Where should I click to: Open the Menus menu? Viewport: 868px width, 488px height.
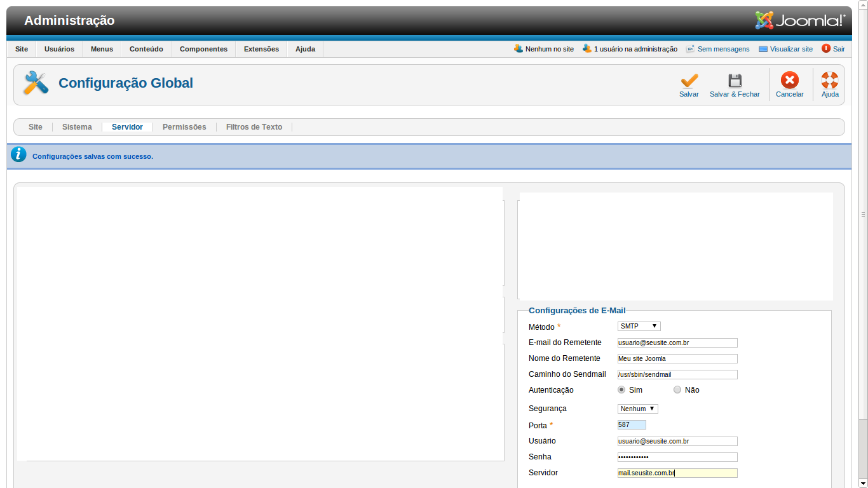click(x=102, y=49)
